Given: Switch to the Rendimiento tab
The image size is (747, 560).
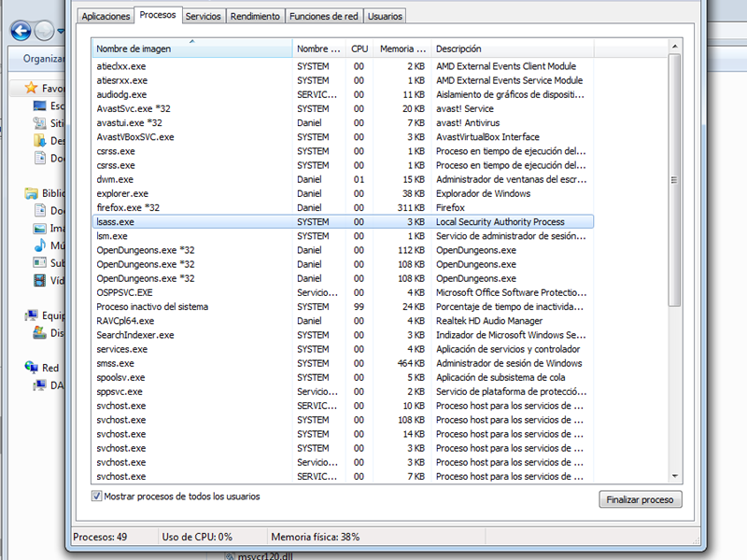Looking at the screenshot, I should coord(254,16).
